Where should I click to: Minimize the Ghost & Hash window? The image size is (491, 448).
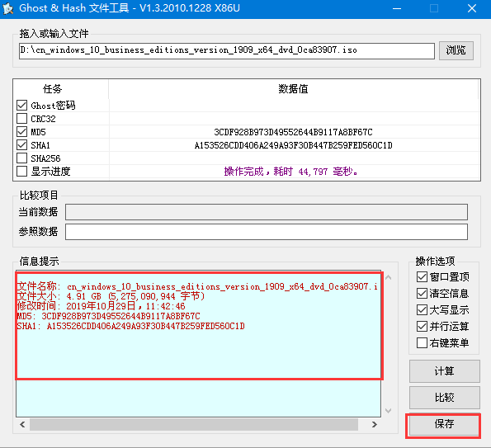397,8
